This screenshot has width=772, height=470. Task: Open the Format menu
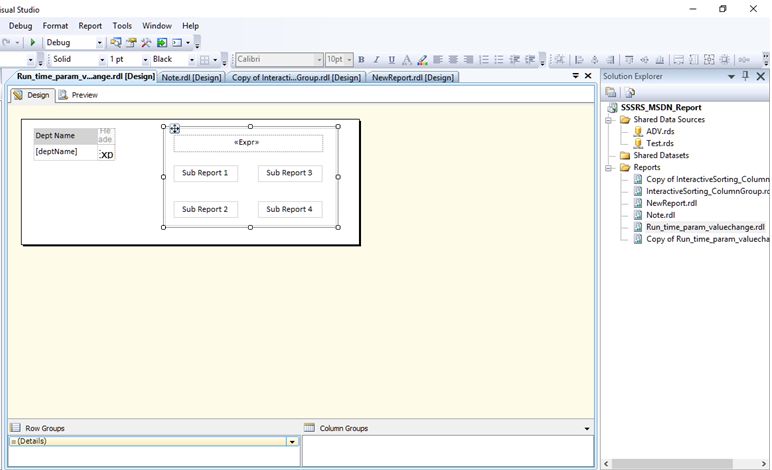(x=55, y=26)
